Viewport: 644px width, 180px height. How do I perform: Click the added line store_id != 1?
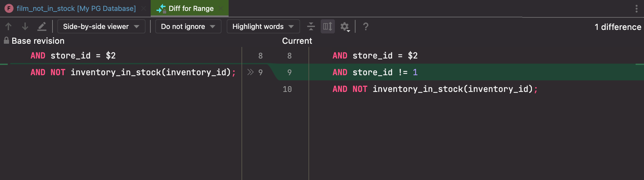pyautogui.click(x=375, y=72)
